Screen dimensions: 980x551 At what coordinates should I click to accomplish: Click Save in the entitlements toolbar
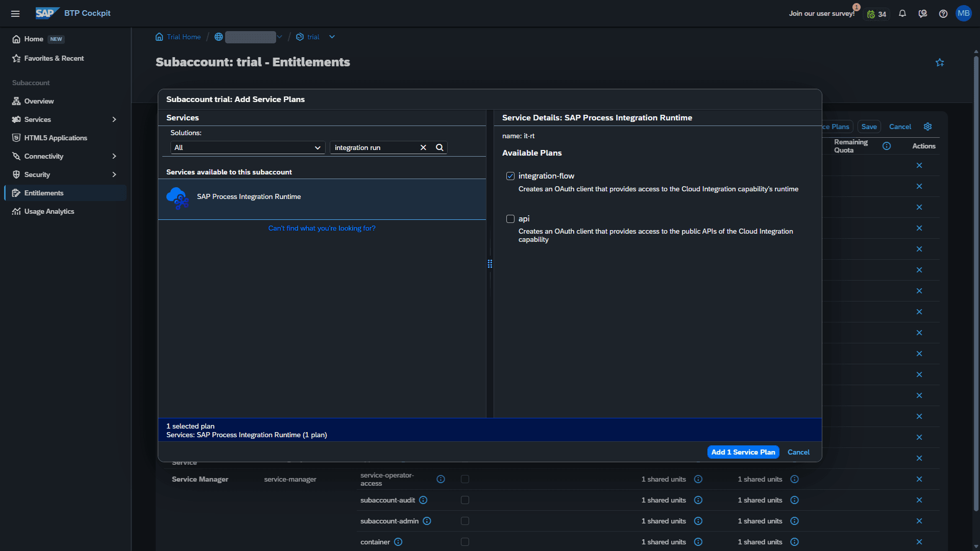869,127
